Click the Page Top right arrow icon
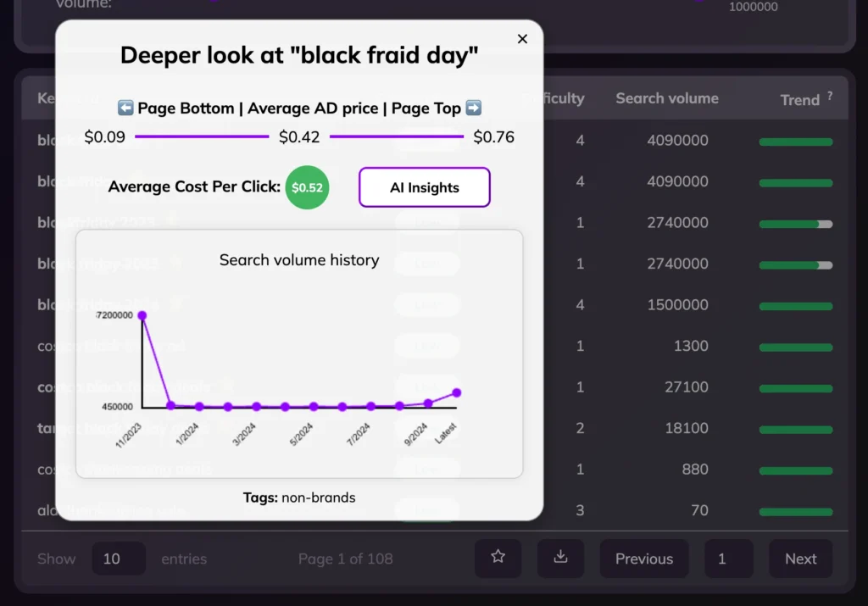 click(x=474, y=108)
